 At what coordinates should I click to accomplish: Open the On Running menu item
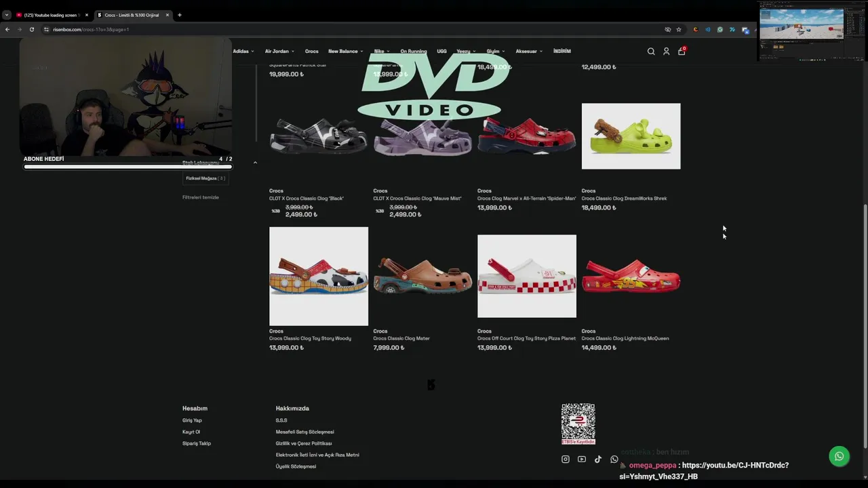(413, 52)
